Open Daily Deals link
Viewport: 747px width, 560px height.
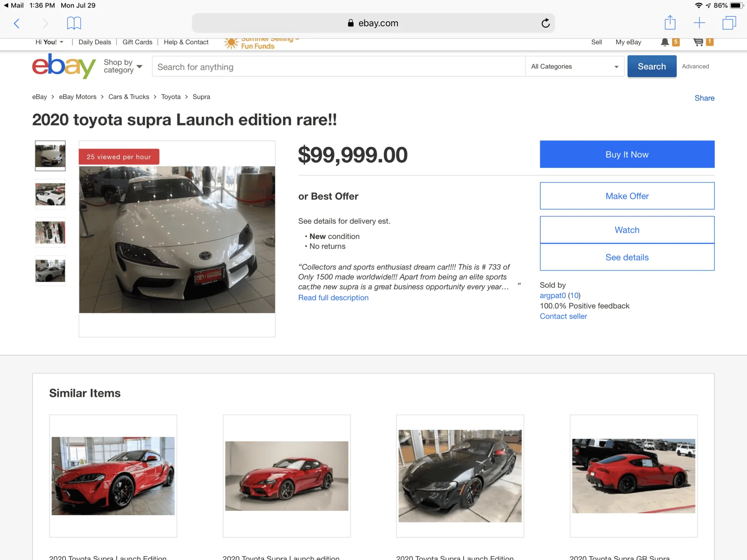coord(95,42)
